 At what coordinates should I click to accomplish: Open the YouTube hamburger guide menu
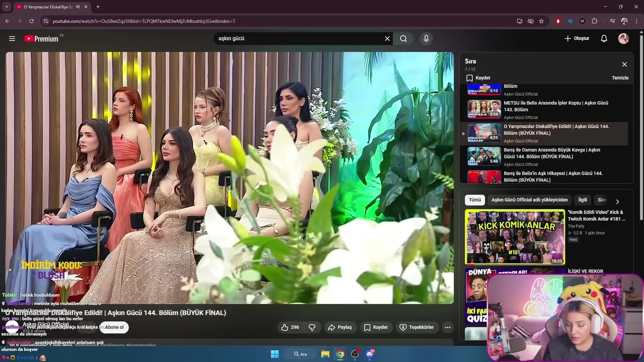coord(12,39)
